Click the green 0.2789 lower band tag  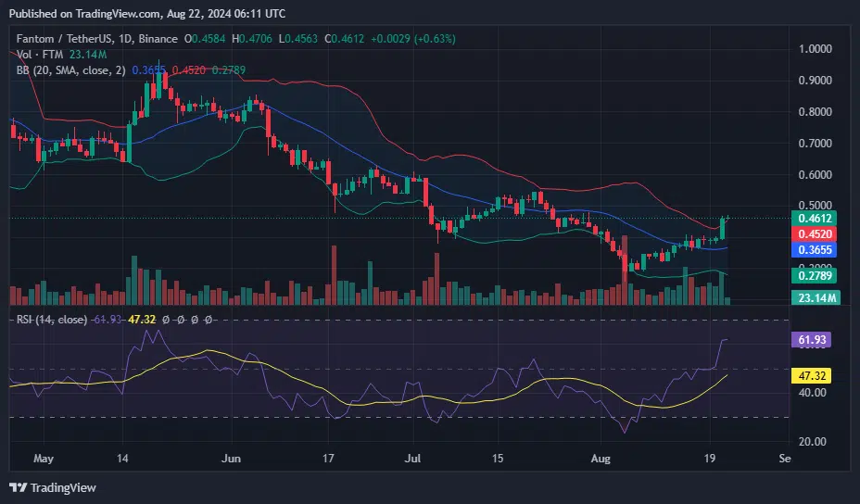(x=817, y=276)
